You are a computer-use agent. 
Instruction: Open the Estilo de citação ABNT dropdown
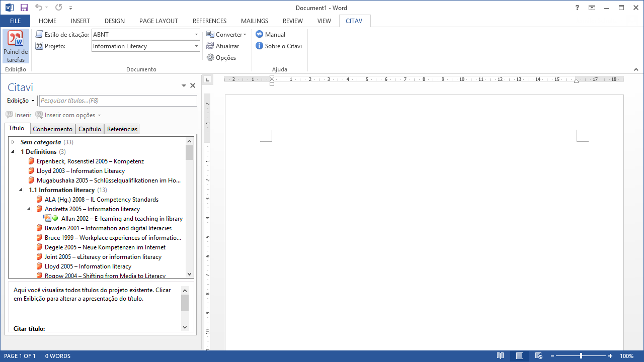point(197,34)
